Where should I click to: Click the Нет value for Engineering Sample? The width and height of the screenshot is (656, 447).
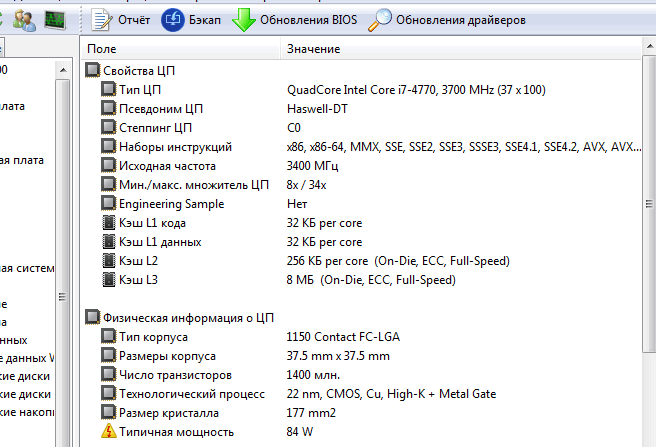click(x=297, y=204)
